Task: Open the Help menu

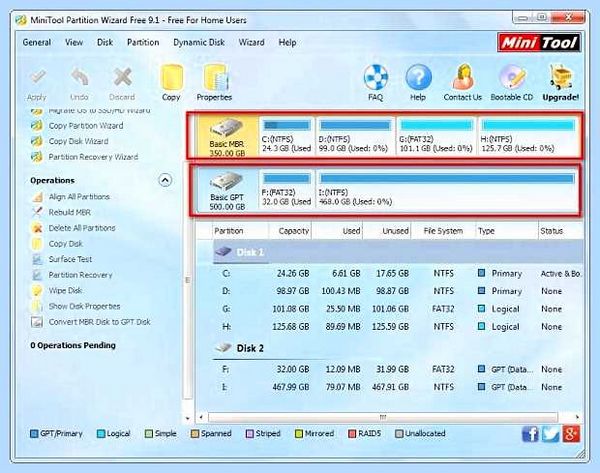Action: point(287,42)
